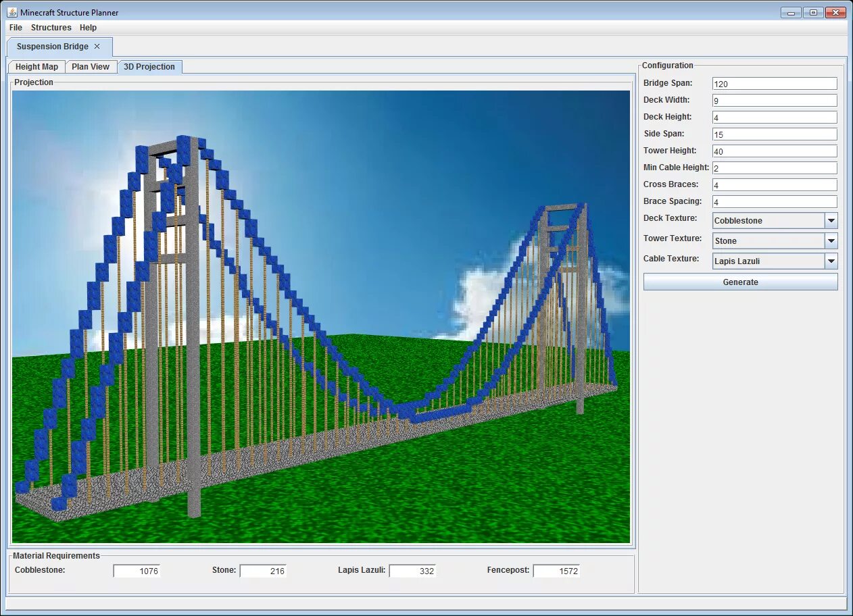Click the Java application icon in title bar
853x616 pixels.
12,12
